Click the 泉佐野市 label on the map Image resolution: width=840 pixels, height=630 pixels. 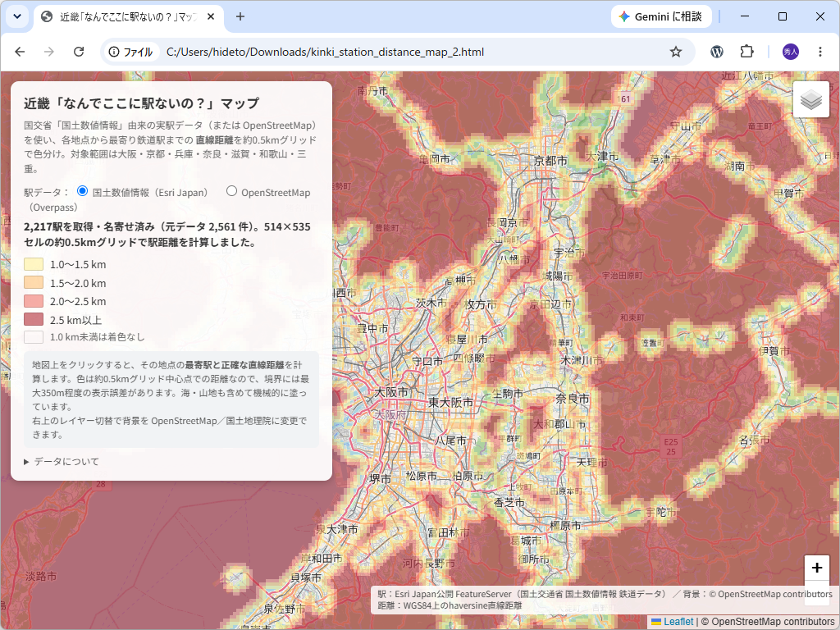click(x=285, y=609)
